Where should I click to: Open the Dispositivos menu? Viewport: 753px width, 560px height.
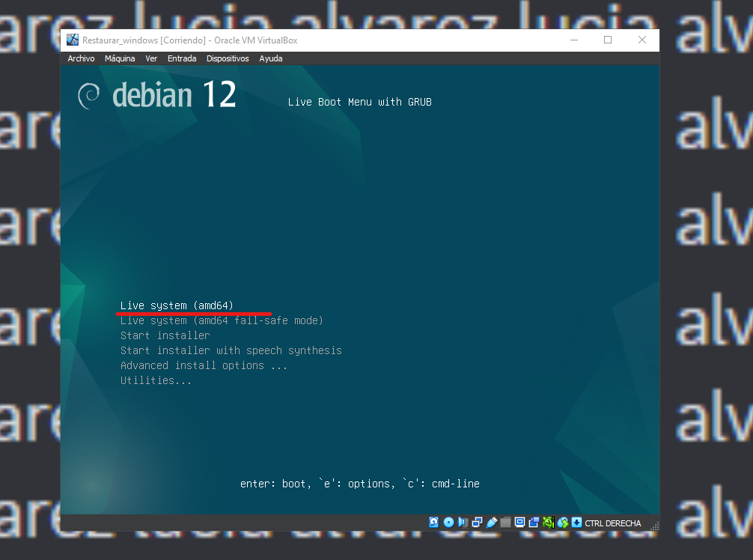pos(227,58)
